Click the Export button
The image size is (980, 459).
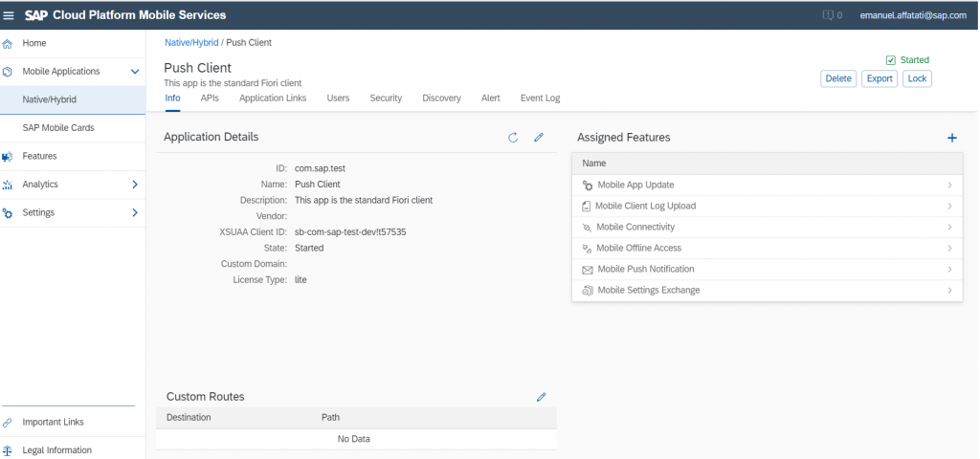point(880,78)
